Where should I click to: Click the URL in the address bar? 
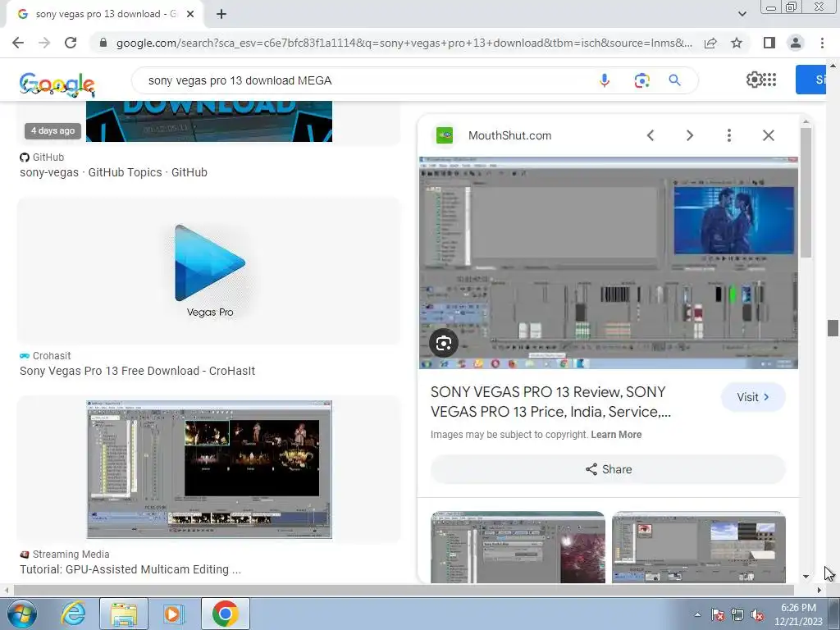click(404, 43)
